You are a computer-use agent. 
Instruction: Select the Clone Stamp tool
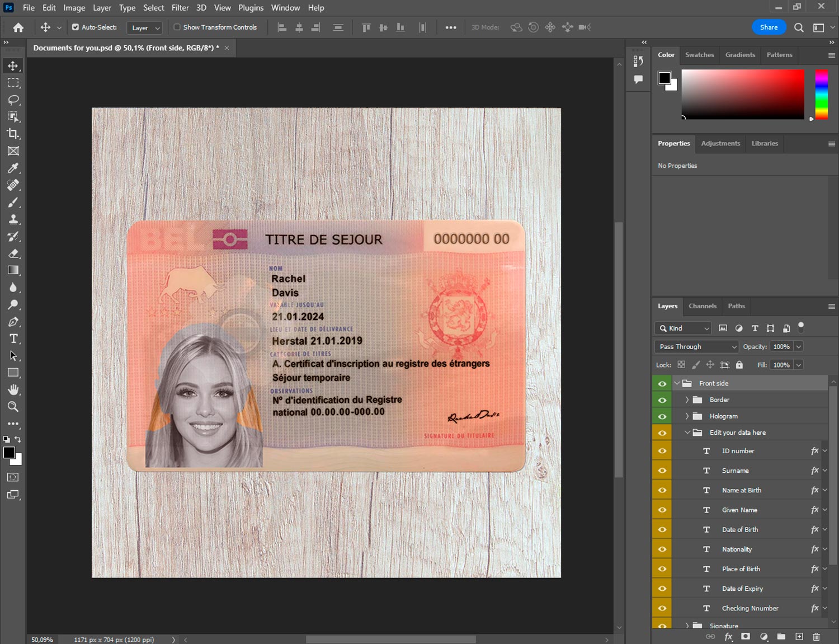click(x=13, y=219)
